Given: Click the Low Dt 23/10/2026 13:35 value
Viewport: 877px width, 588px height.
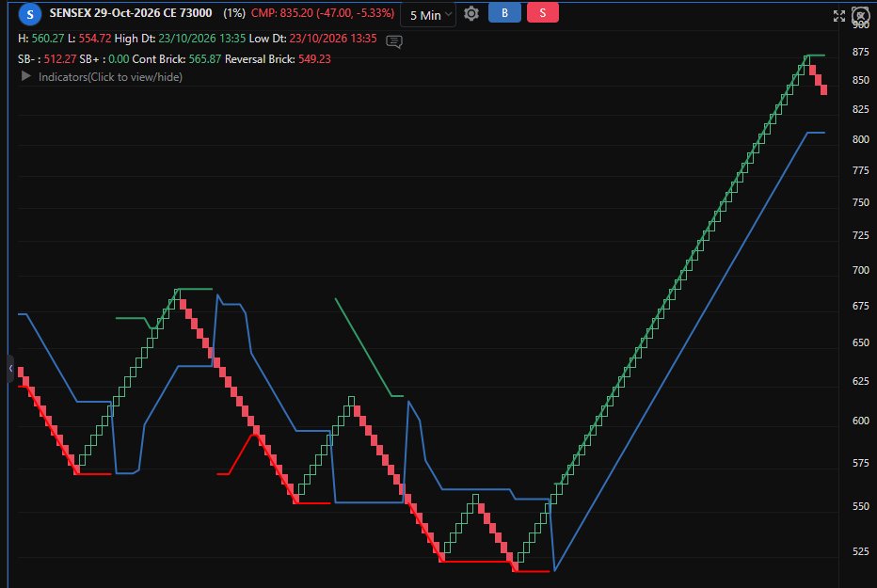Looking at the screenshot, I should [333, 39].
